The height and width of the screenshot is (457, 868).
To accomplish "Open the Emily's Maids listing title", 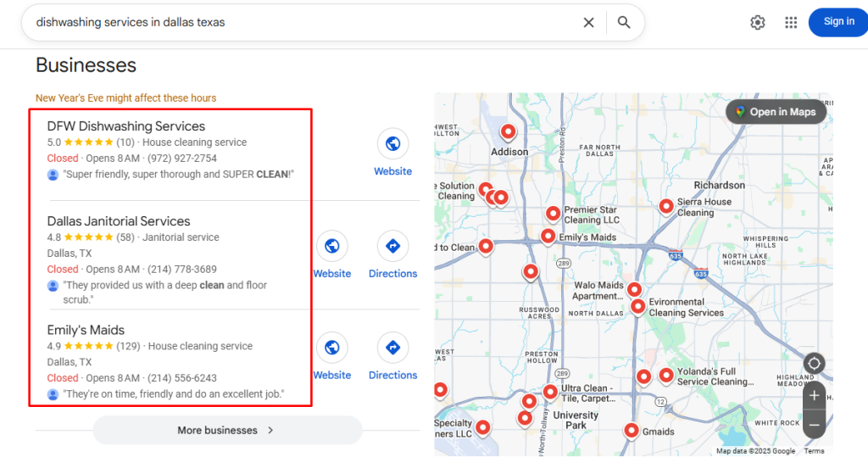I will pyautogui.click(x=86, y=330).
